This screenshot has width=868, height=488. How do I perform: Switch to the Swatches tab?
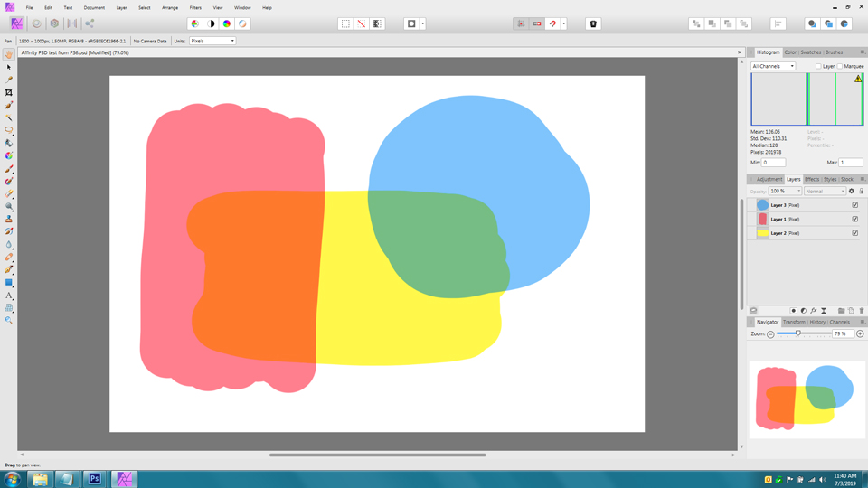[811, 52]
